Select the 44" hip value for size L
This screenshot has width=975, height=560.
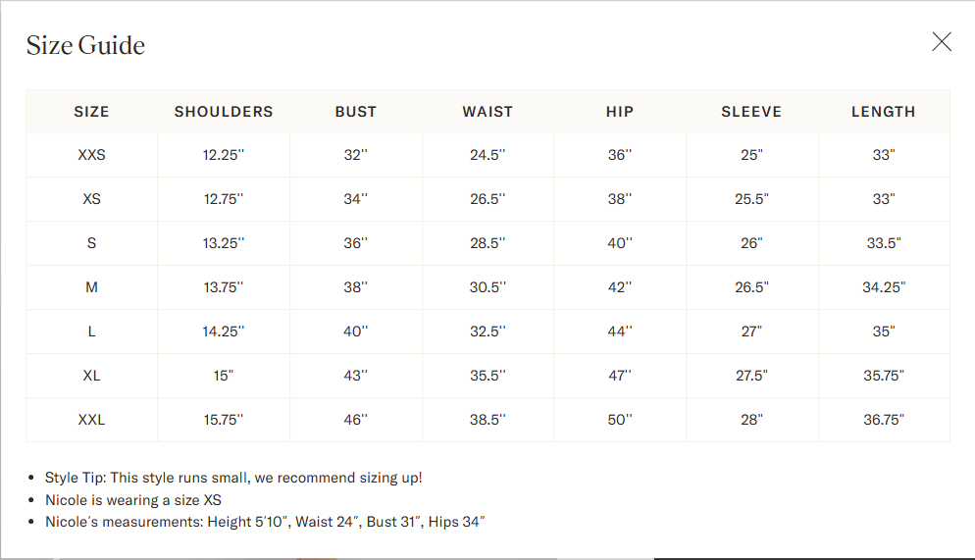[x=620, y=331]
